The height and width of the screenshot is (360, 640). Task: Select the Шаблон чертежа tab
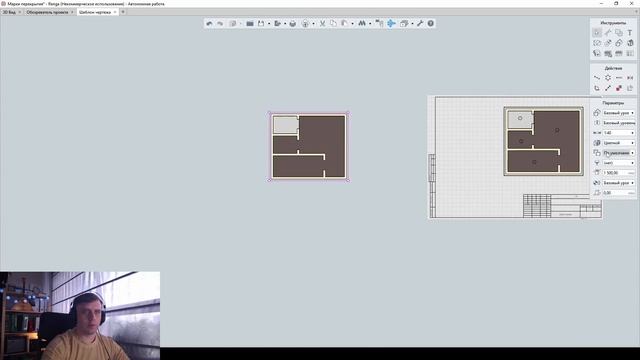[x=95, y=12]
